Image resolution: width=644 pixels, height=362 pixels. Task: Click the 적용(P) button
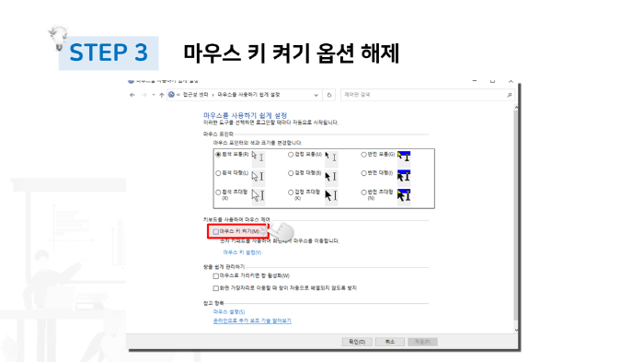point(422,342)
